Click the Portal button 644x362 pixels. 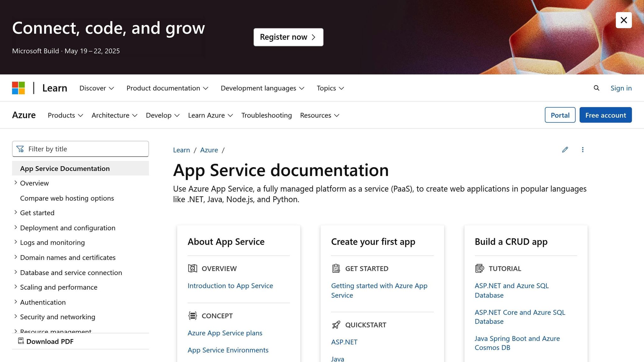click(560, 115)
